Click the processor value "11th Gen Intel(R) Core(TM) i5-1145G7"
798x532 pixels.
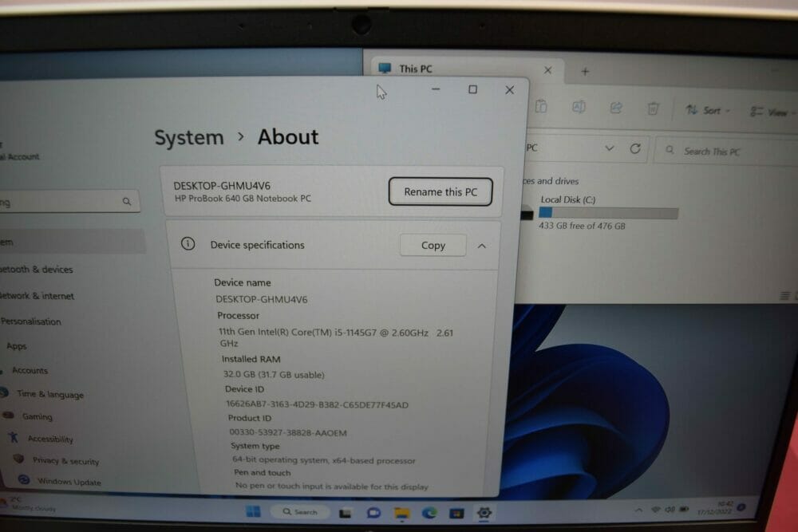(297, 332)
